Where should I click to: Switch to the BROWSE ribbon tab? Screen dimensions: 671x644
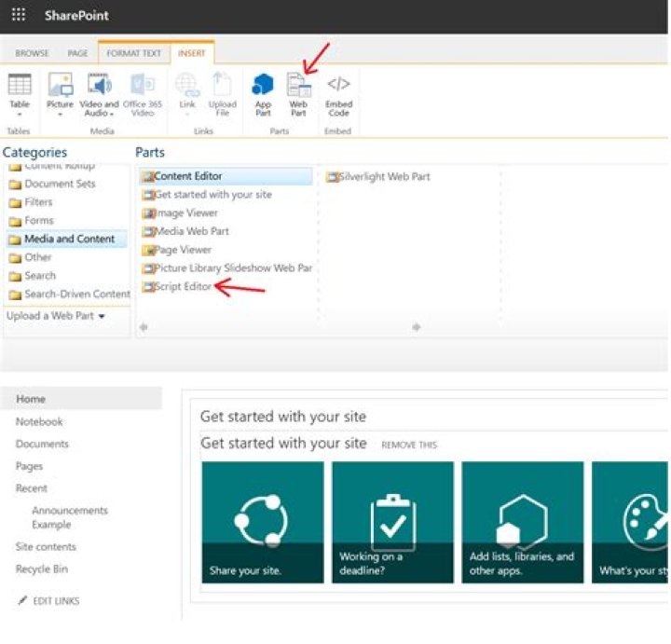click(x=32, y=53)
